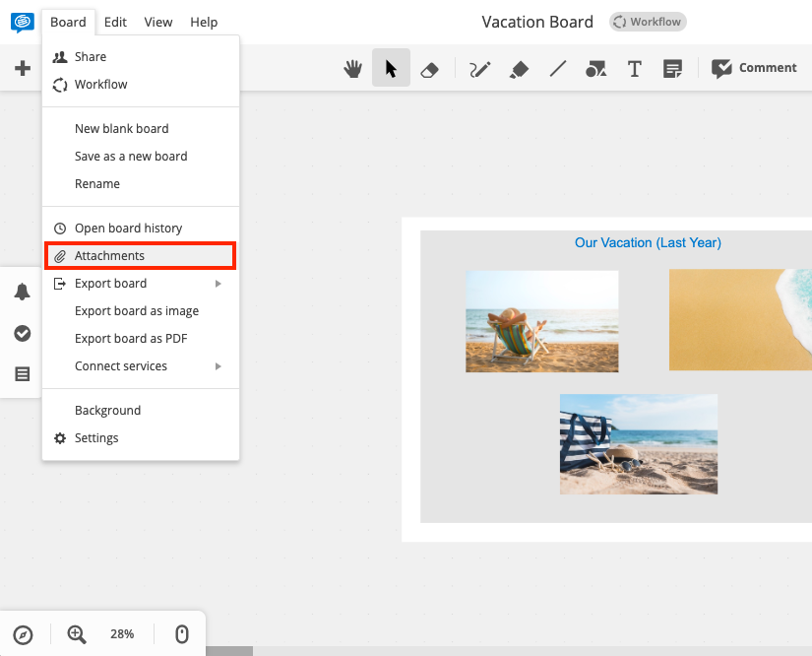Open the tasks checkmark panel
The image size is (812, 656).
22,333
